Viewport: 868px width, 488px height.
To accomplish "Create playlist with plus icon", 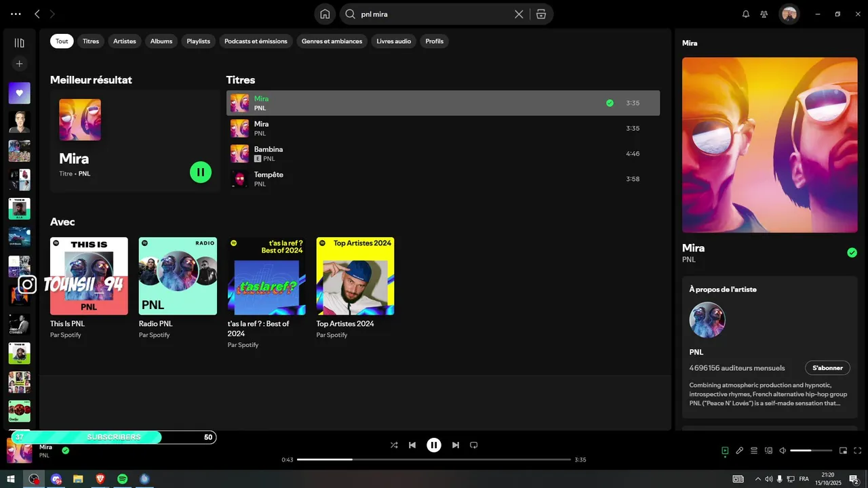I will [19, 64].
